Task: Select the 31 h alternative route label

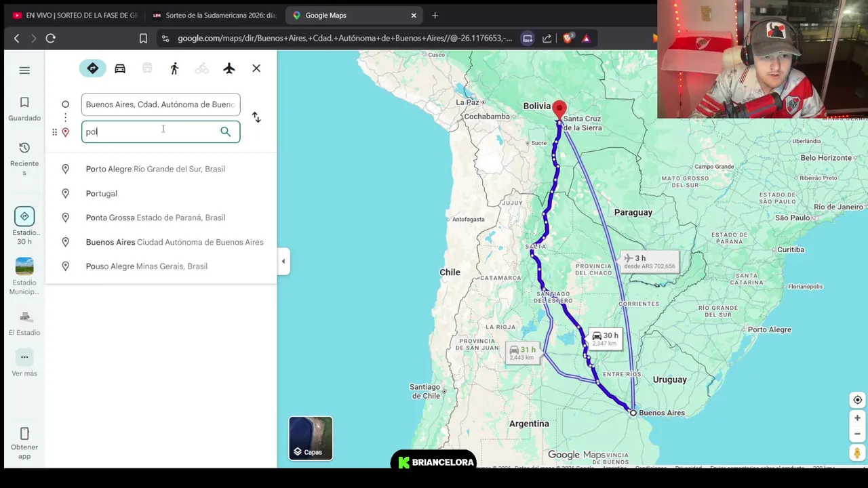Action: (522, 353)
